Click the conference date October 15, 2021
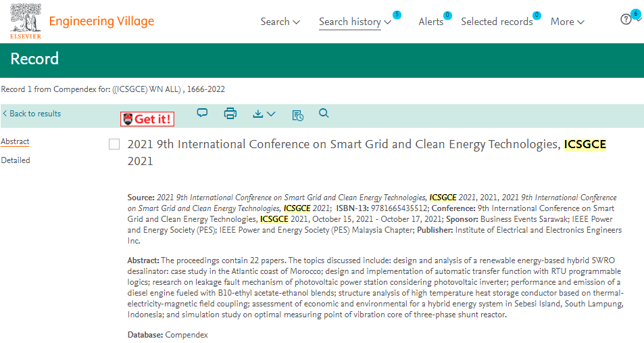Image resolution: width=644 pixels, height=343 pixels. click(343, 219)
